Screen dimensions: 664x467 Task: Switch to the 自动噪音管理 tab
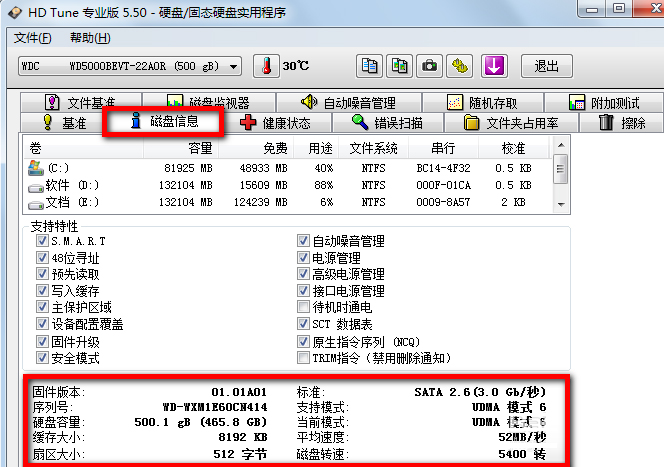[x=349, y=102]
